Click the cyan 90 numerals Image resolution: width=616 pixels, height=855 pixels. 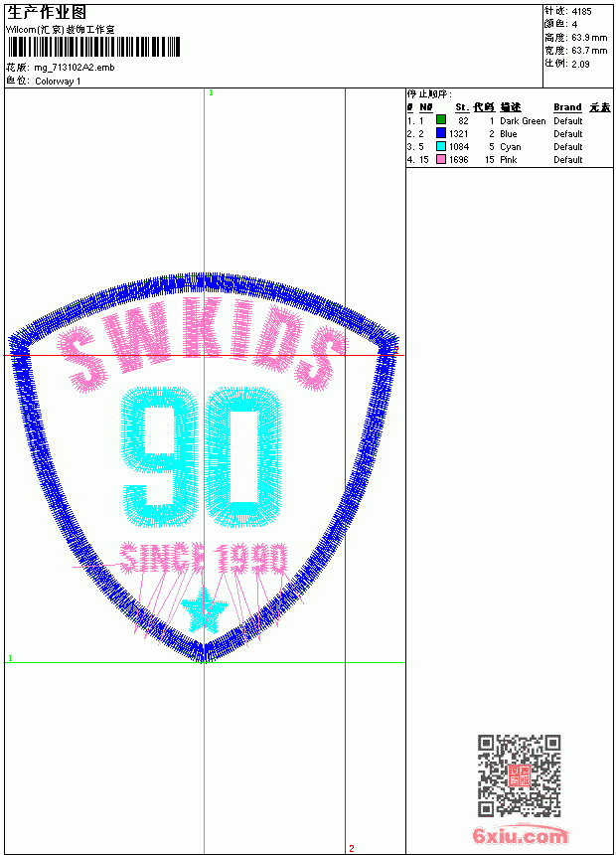pyautogui.click(x=201, y=457)
